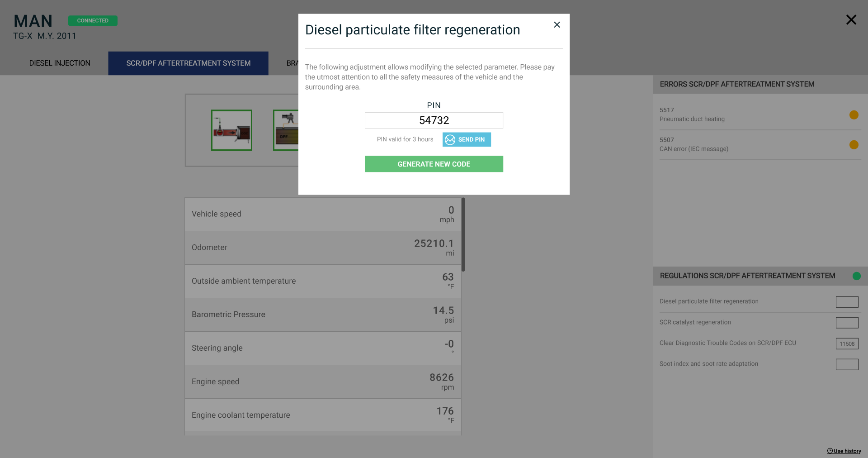The height and width of the screenshot is (458, 868).
Task: Open the DPF diagram thumbnail
Action: pos(286,130)
